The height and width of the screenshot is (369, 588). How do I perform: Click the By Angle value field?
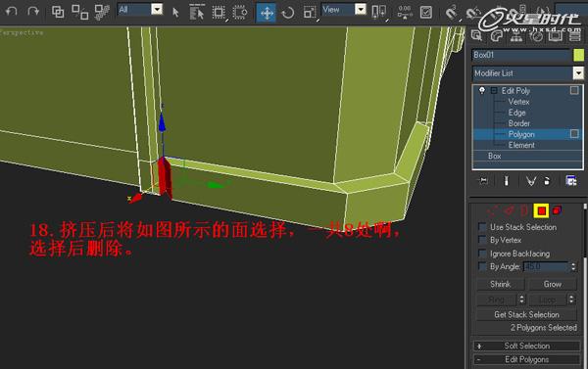point(546,266)
